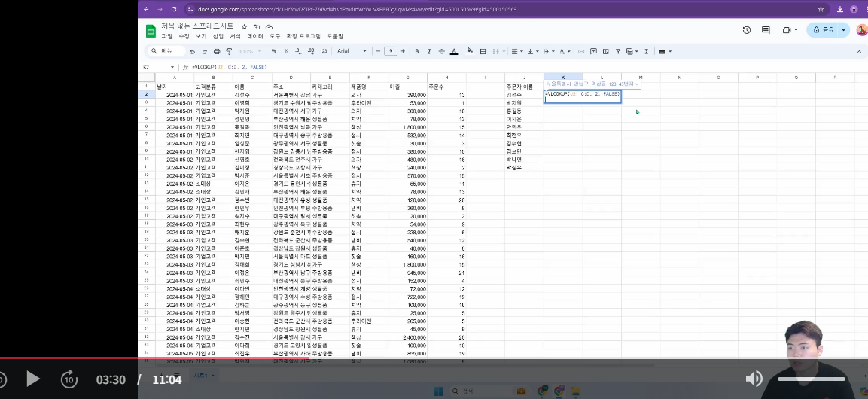Image resolution: width=868 pixels, height=399 pixels.
Task: Open horizontal align dropdown
Action: pyautogui.click(x=516, y=51)
